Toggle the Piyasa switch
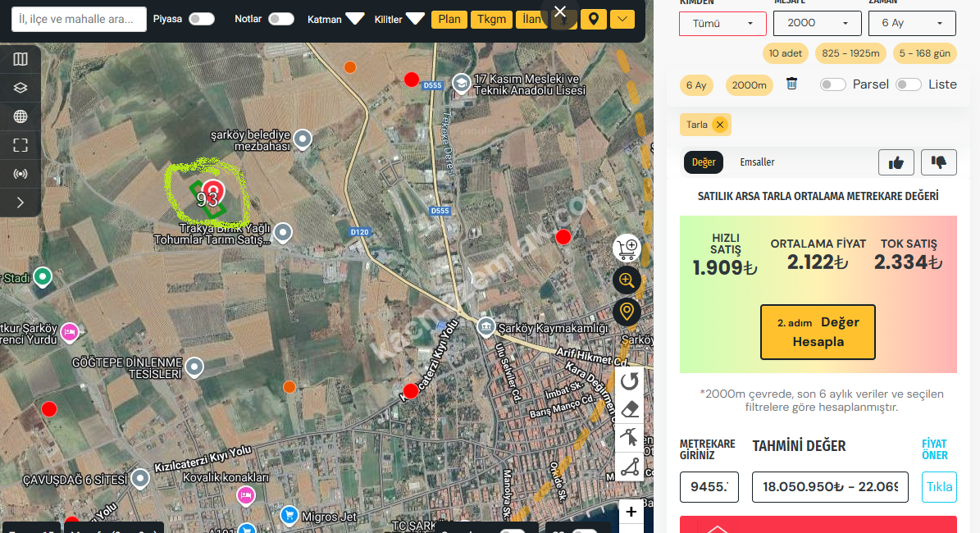 click(201, 19)
